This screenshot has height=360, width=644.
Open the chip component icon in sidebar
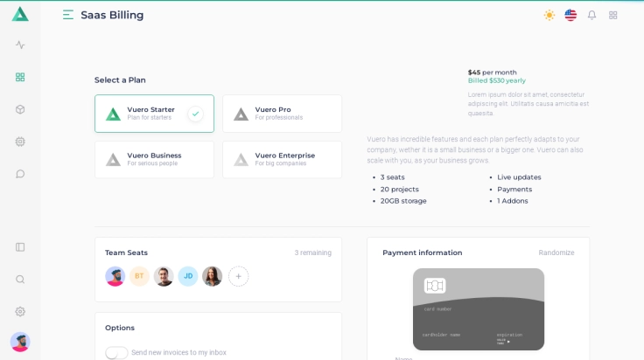tap(20, 142)
